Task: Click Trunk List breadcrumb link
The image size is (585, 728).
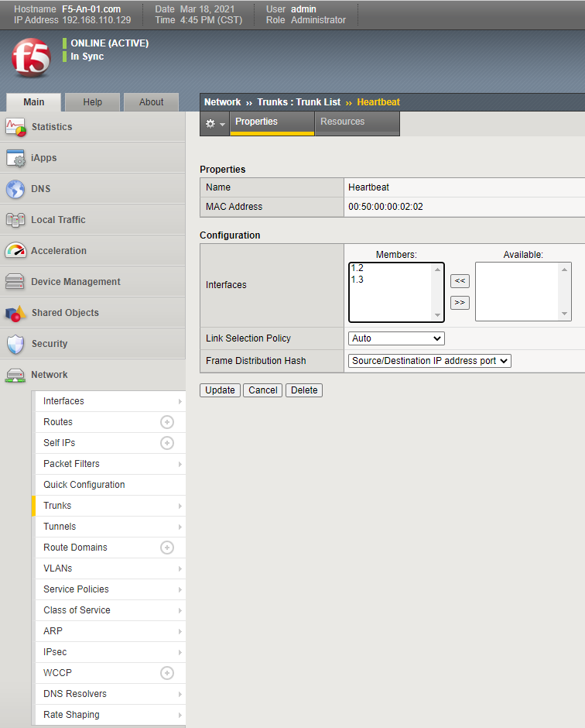Action: pos(319,102)
